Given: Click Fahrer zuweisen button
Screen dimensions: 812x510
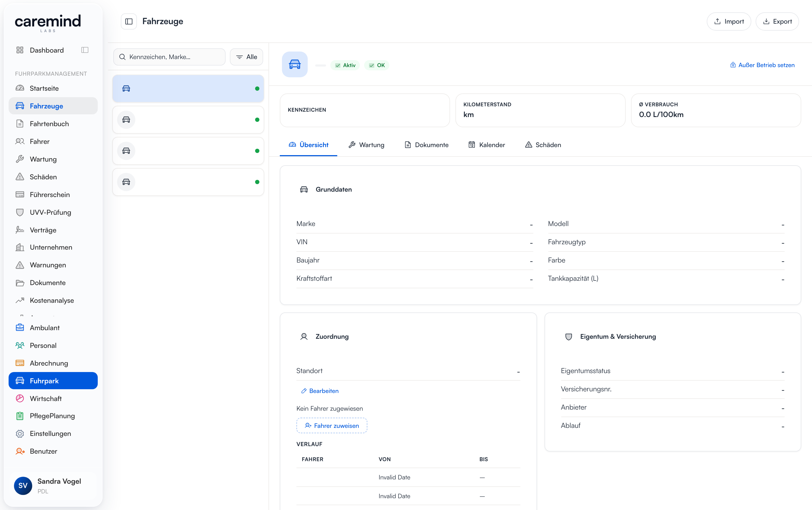Looking at the screenshot, I should click(x=332, y=426).
